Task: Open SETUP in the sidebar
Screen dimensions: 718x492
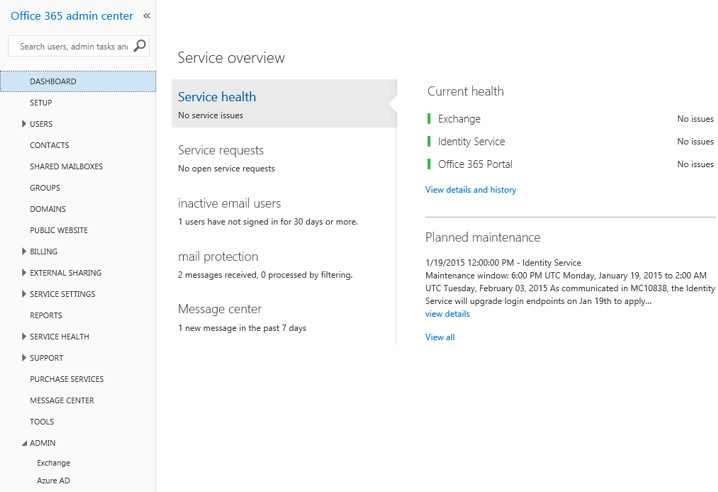Action: click(41, 103)
